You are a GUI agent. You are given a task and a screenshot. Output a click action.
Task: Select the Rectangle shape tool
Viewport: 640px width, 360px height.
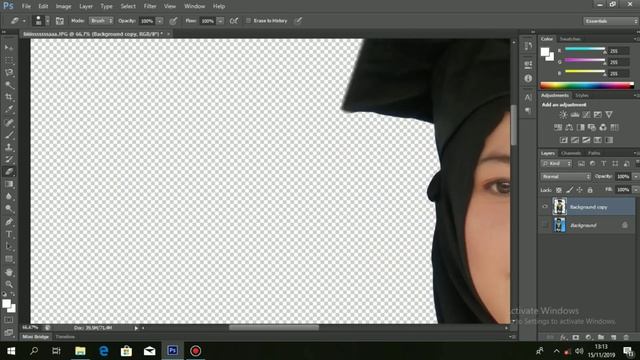[x=9, y=259]
